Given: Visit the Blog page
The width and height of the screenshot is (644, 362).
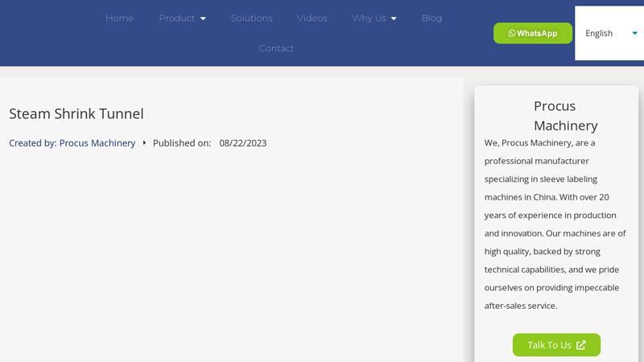Looking at the screenshot, I should click(431, 18).
